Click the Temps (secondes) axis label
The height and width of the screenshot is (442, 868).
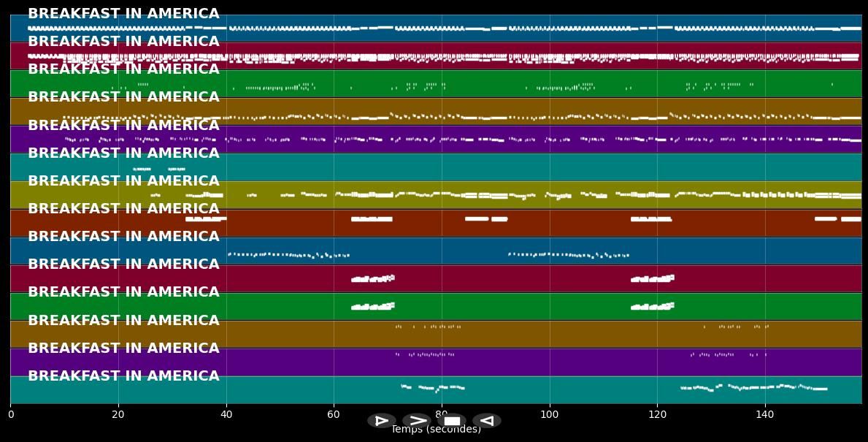click(x=437, y=430)
